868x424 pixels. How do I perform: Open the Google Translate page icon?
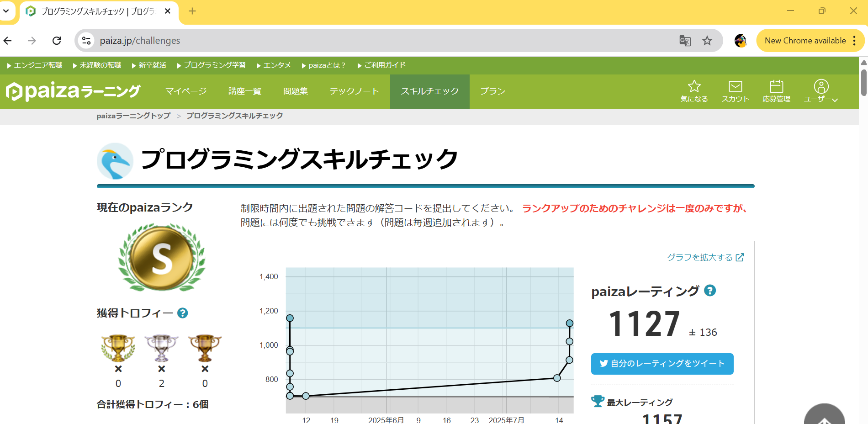[685, 41]
